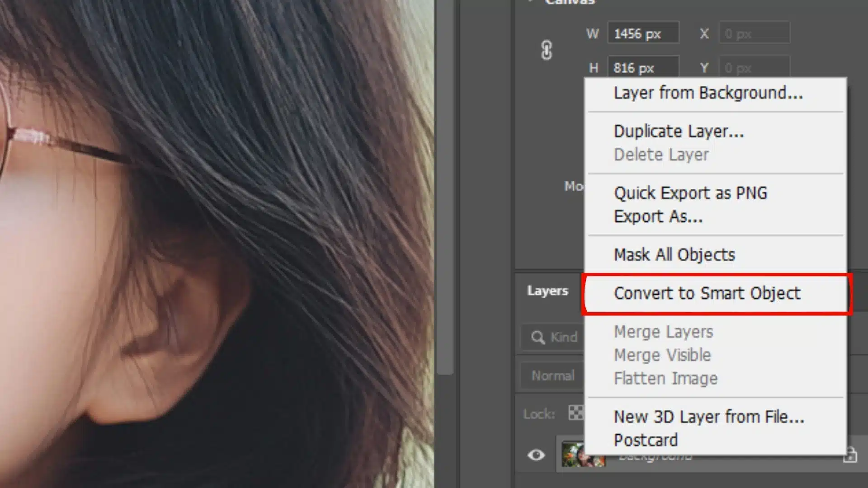Click Merge Visible option
Viewport: 868px width, 488px height.
(x=662, y=355)
